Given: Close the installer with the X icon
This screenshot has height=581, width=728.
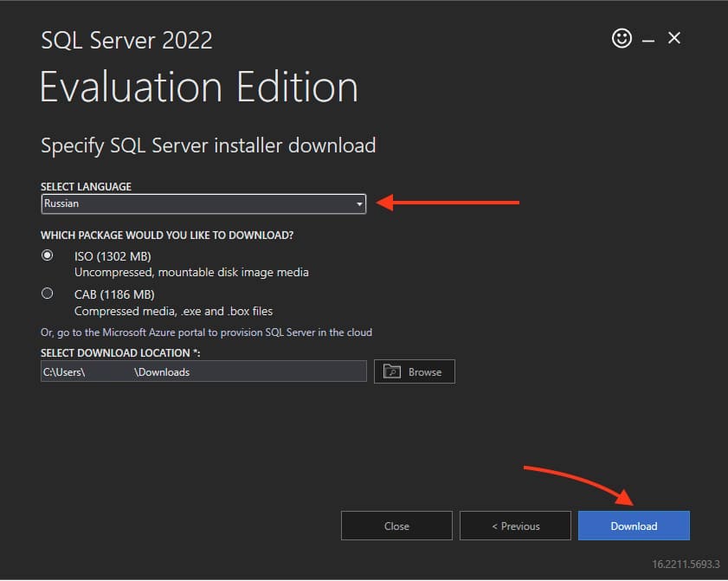Looking at the screenshot, I should tap(674, 37).
